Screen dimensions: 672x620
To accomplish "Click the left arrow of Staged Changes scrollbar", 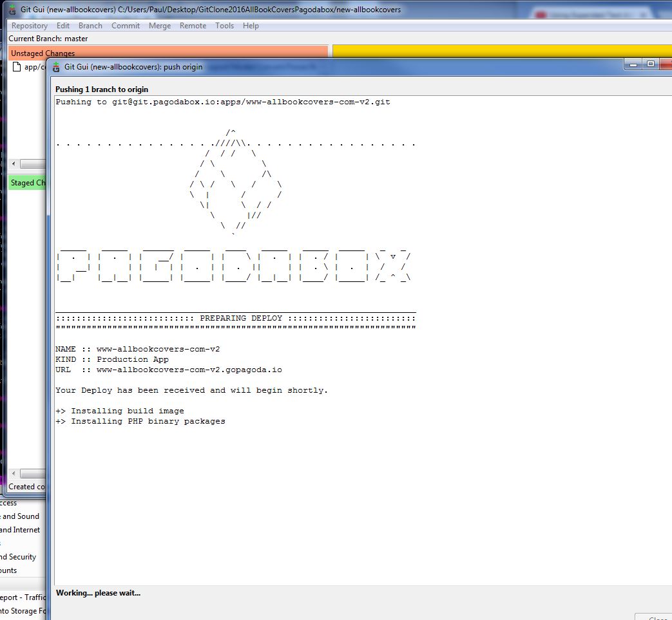I will 14,473.
